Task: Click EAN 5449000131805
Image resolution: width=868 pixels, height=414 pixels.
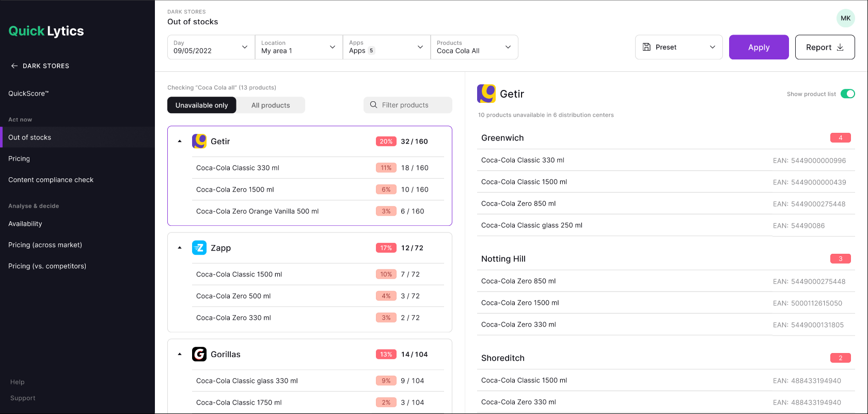Action: pyautogui.click(x=808, y=325)
